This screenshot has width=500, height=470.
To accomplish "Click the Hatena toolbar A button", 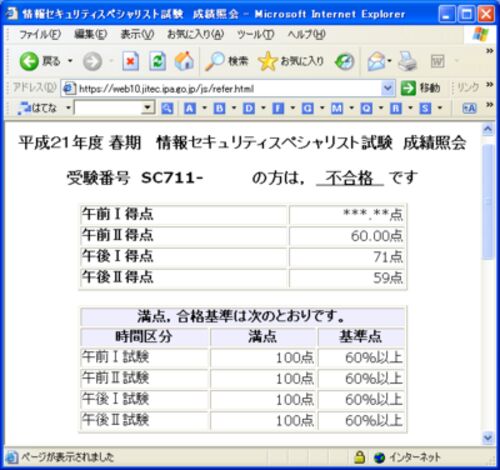I will point(190,108).
